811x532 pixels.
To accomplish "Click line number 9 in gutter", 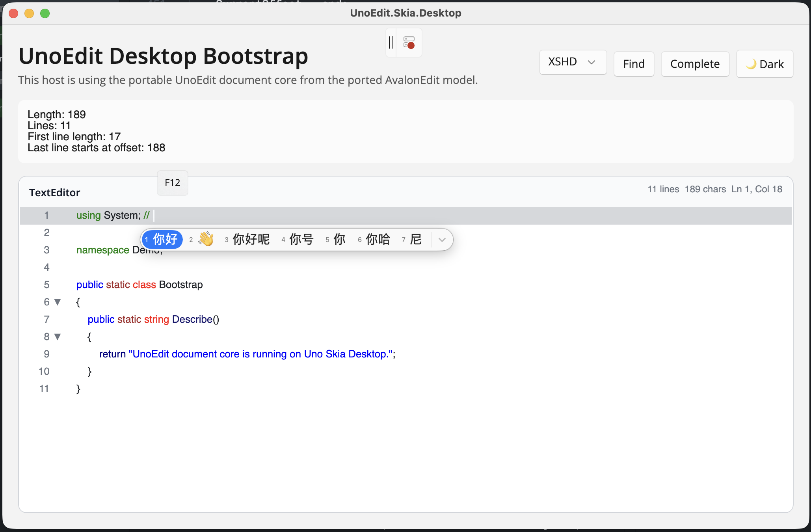I will (47, 354).
